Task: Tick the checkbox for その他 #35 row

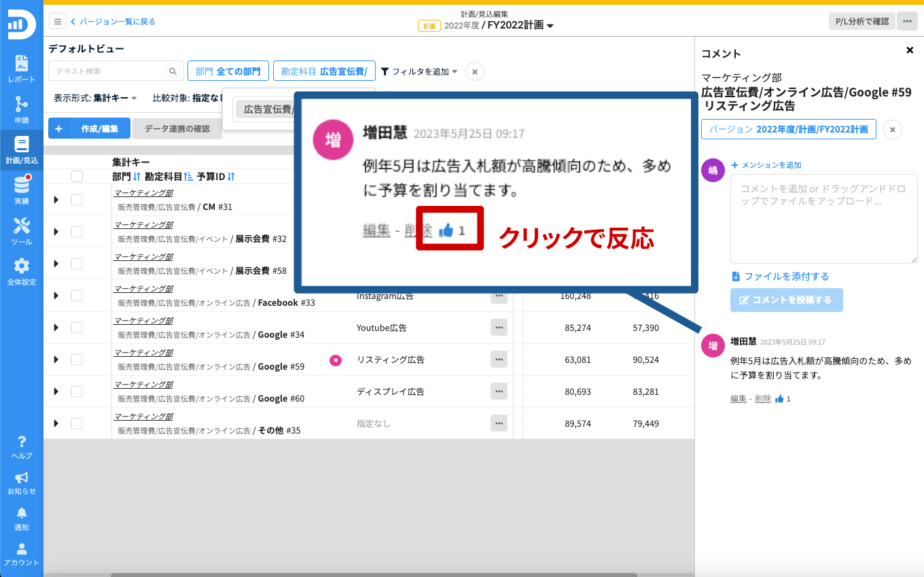Action: [77, 423]
